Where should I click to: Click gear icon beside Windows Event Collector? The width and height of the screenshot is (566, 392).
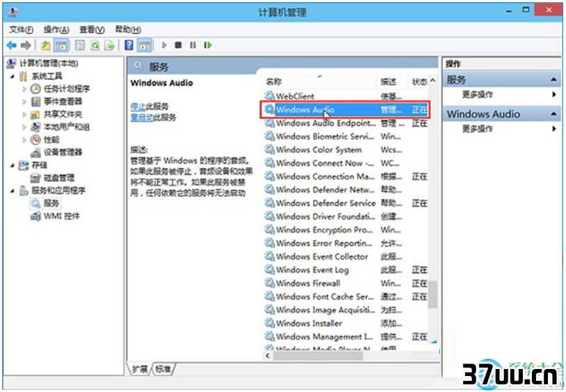click(x=269, y=256)
